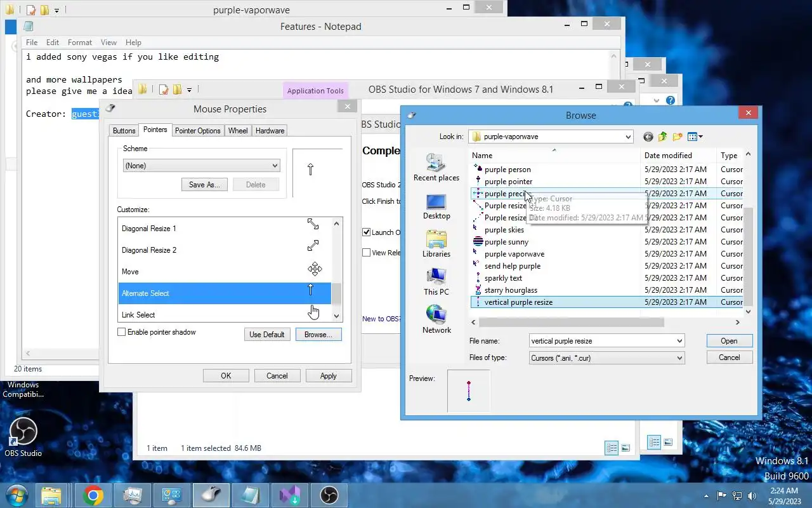Select the sparkly text cursor file

[503, 278]
